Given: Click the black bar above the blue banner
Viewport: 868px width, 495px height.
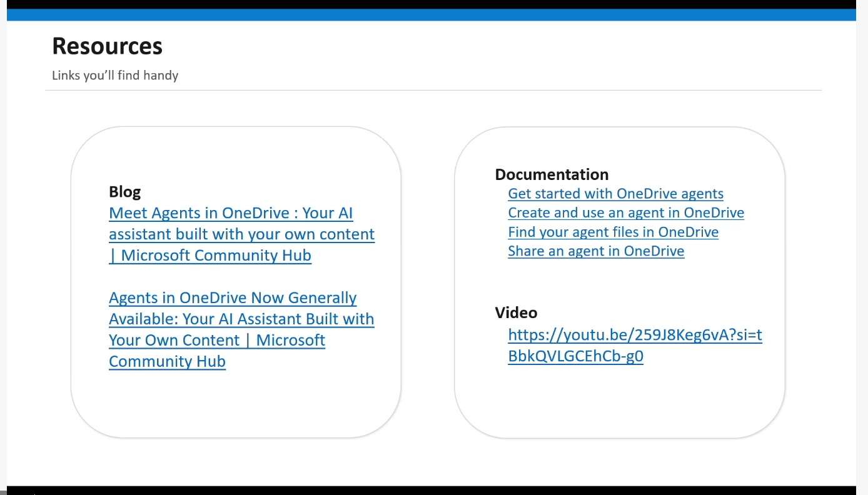Looking at the screenshot, I should click(431, 4).
